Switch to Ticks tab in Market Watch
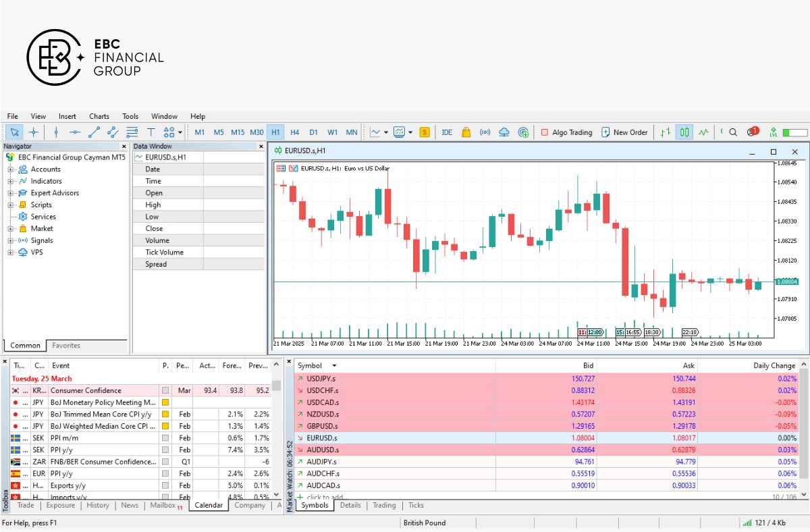Viewport: 810px width, 532px height. pyautogui.click(x=416, y=505)
